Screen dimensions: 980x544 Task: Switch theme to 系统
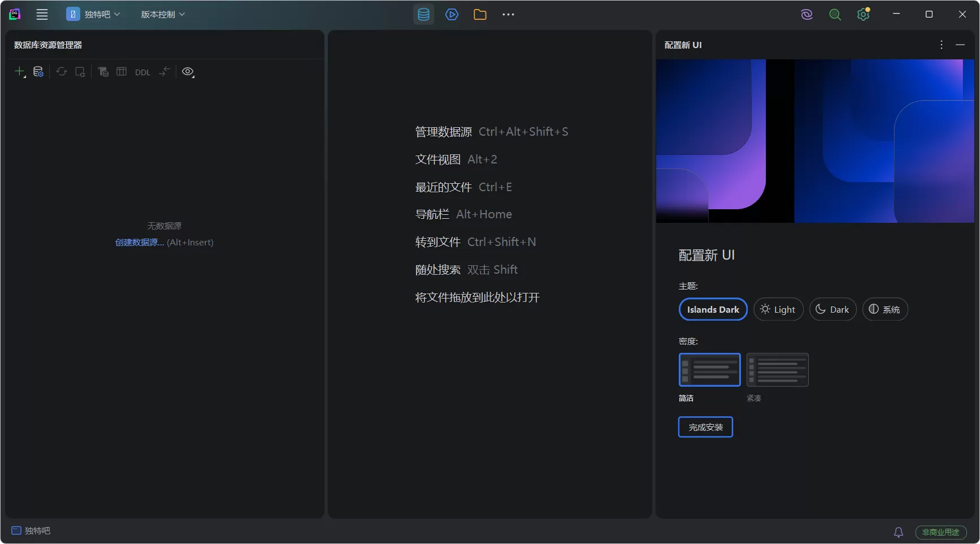tap(885, 309)
